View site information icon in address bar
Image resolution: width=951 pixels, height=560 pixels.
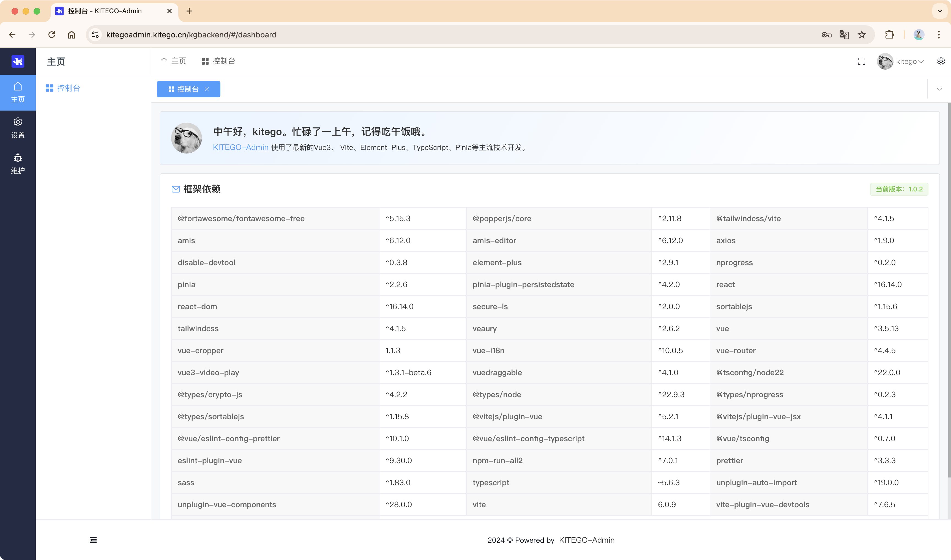point(95,35)
